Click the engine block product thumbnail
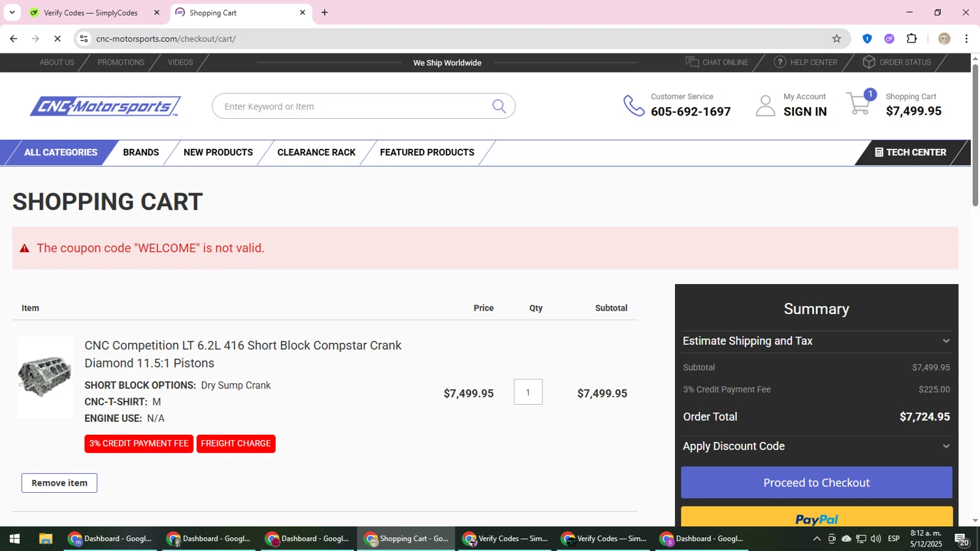The height and width of the screenshot is (551, 980). coord(44,377)
